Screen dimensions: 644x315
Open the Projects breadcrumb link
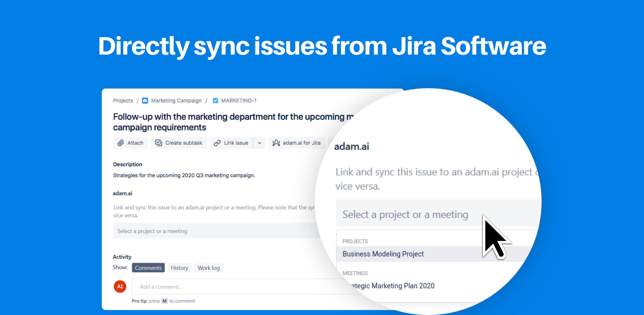click(123, 100)
